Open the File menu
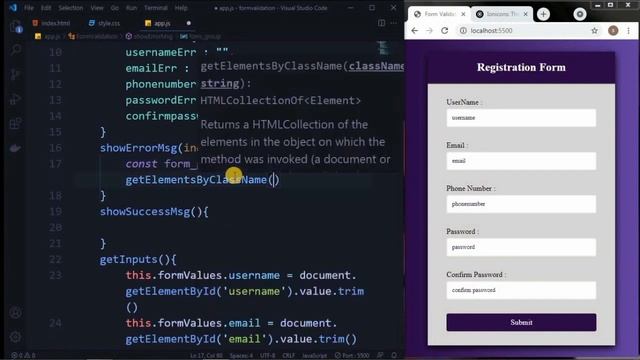640x360 pixels. click(29, 8)
